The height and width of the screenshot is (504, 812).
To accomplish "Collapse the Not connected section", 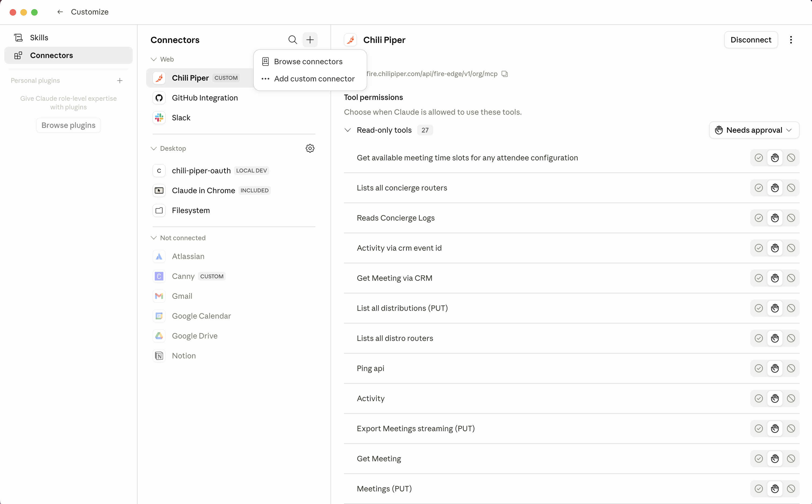I will pos(154,238).
